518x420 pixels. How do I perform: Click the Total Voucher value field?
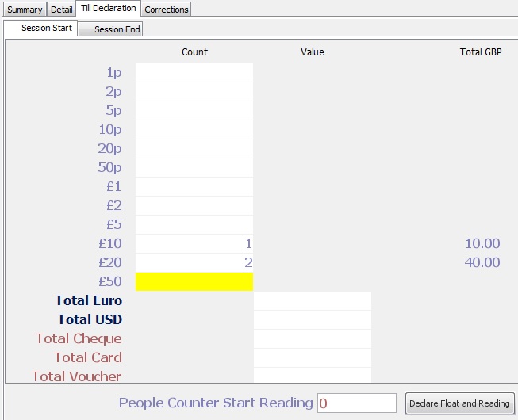(x=313, y=375)
